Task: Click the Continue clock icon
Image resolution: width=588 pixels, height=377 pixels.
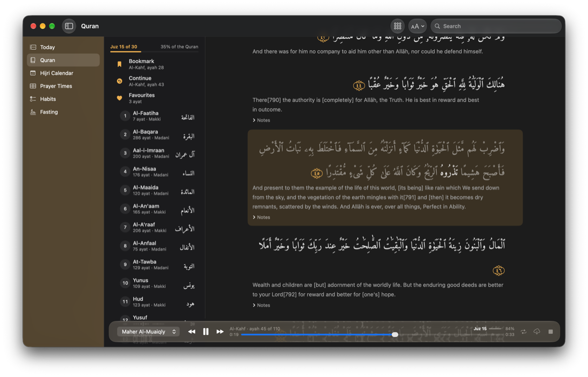Action: pyautogui.click(x=119, y=81)
